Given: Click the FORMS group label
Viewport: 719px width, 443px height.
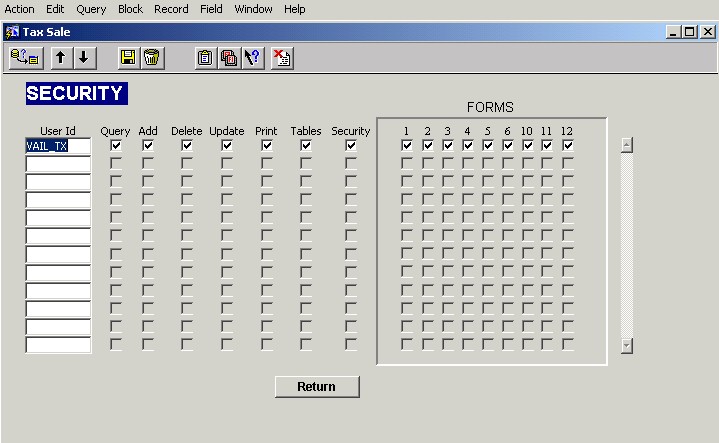Looking at the screenshot, I should [x=490, y=107].
